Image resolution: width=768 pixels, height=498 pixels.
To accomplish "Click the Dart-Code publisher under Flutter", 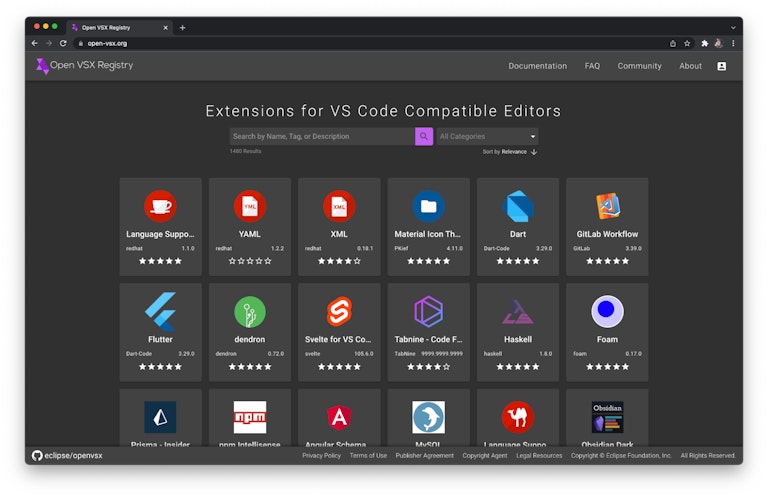I will (x=139, y=354).
